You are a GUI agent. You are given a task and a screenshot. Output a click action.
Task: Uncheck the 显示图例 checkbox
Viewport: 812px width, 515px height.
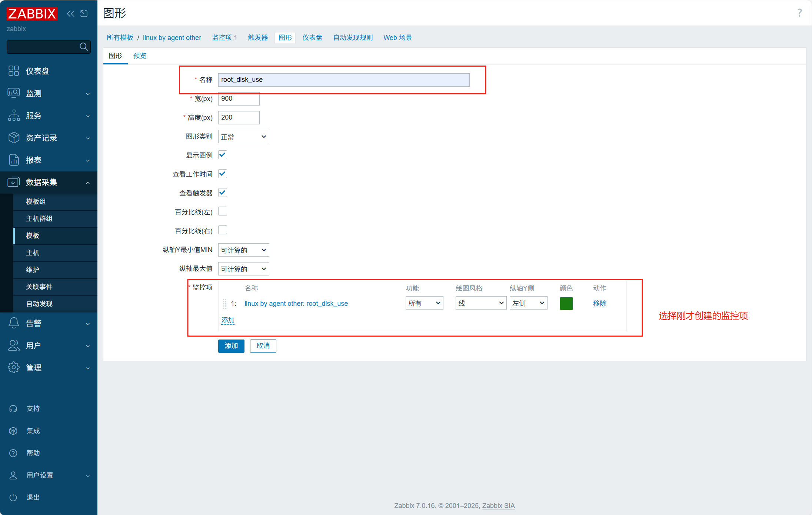tap(223, 155)
